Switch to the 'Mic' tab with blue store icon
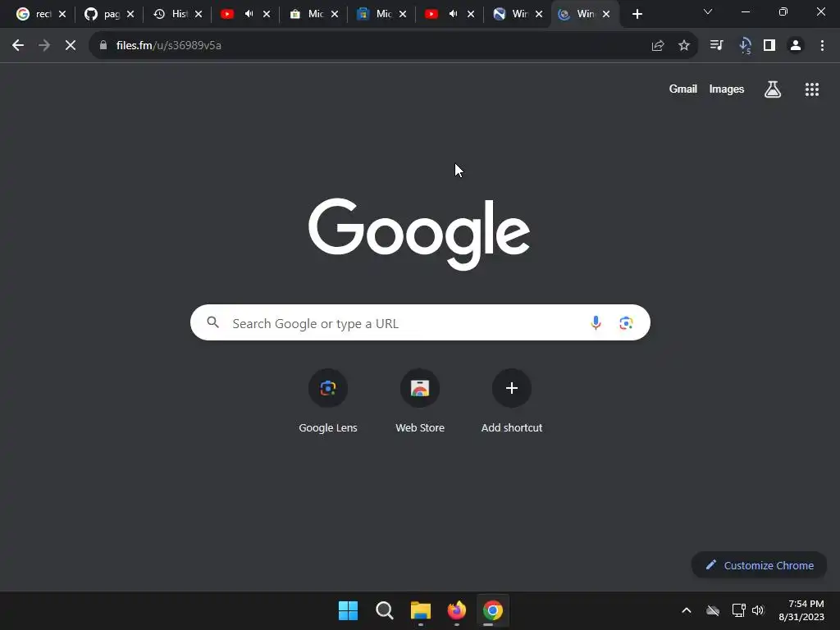 pyautogui.click(x=374, y=14)
